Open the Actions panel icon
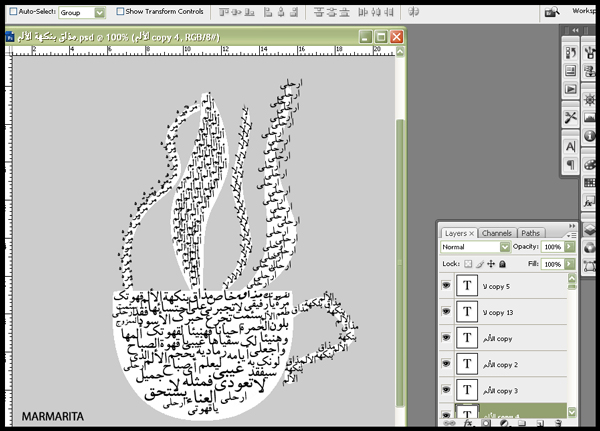Screen dimensions: 600x431 pyautogui.click(x=571, y=88)
